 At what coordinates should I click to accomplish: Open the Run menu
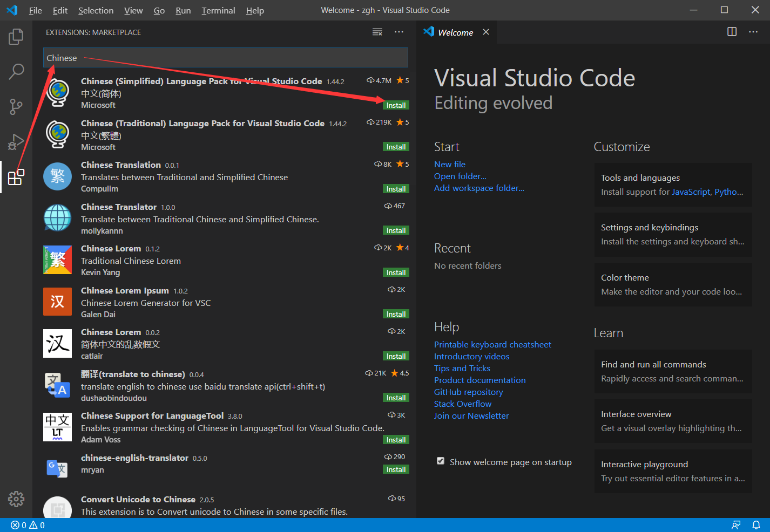click(x=183, y=10)
